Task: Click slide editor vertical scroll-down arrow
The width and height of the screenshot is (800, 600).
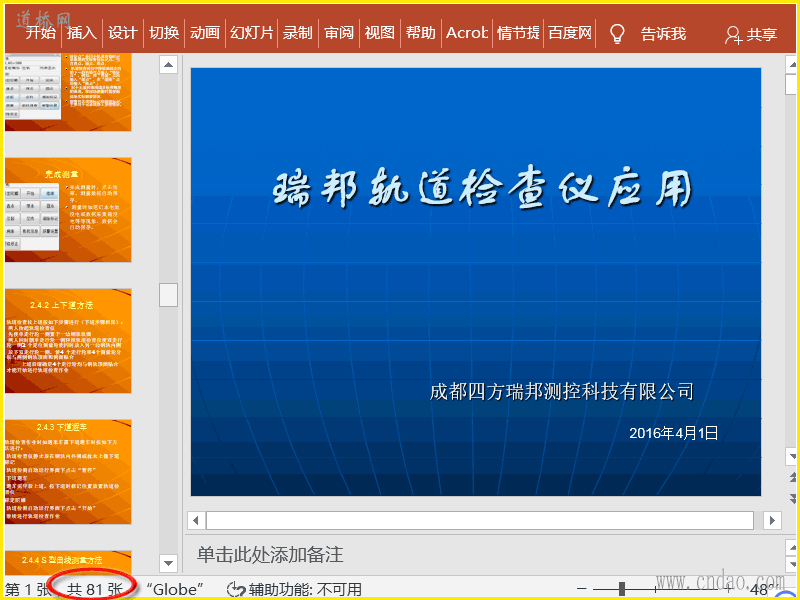Action: pyautogui.click(x=792, y=456)
